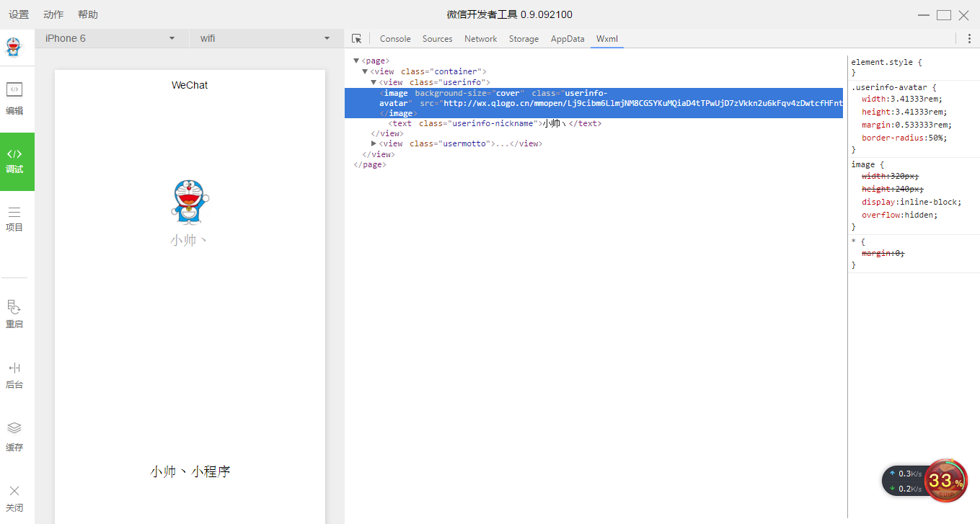Switch to the AppData tab
The image size is (980, 524).
(568, 39)
